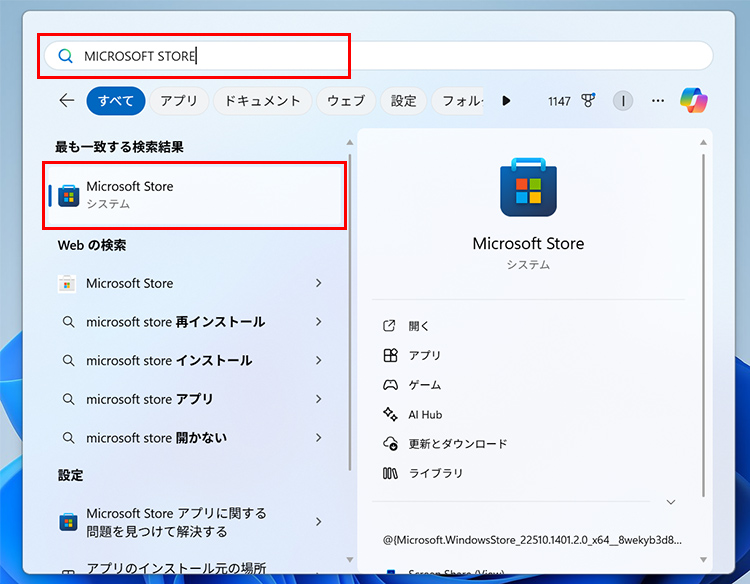Click 開く to open Microsoft Store
Screen dimensions: 750x584
tap(419, 326)
